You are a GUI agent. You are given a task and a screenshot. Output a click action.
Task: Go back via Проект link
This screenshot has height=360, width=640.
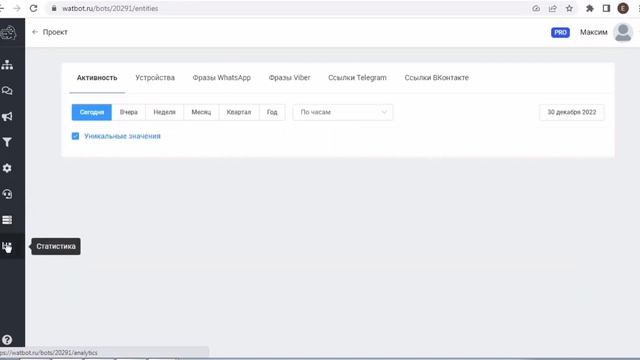(50, 32)
